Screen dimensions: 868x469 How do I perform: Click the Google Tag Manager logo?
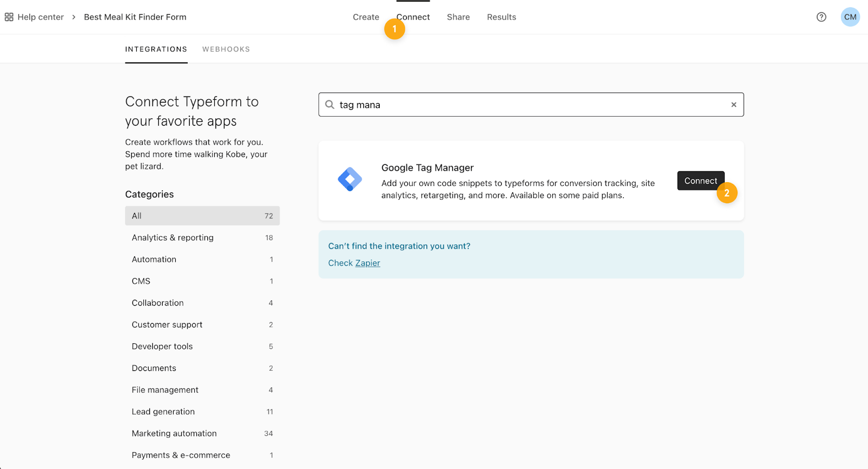350,179
